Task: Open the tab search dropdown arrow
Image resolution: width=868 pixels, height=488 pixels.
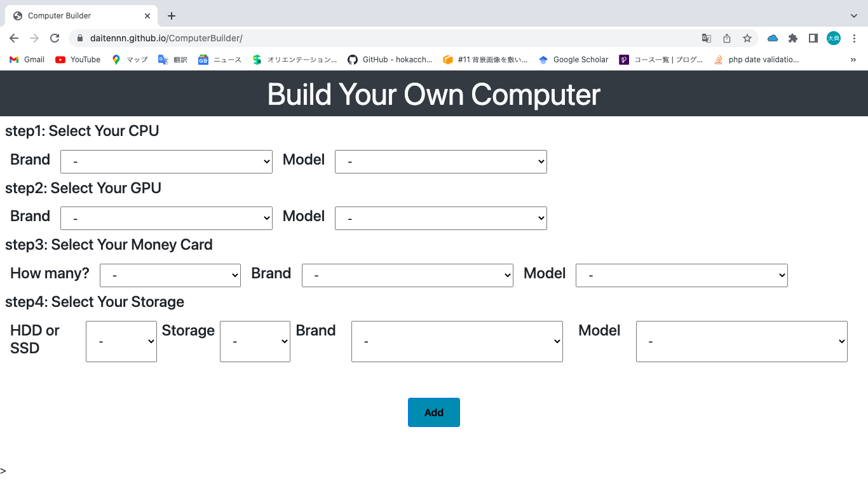Action: [853, 16]
